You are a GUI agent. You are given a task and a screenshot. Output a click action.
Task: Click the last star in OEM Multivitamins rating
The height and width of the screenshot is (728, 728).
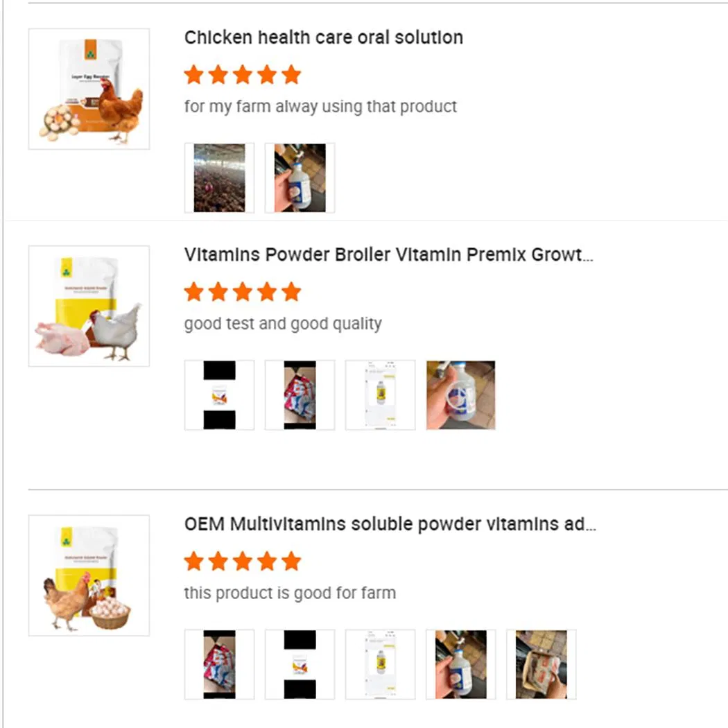(x=291, y=561)
